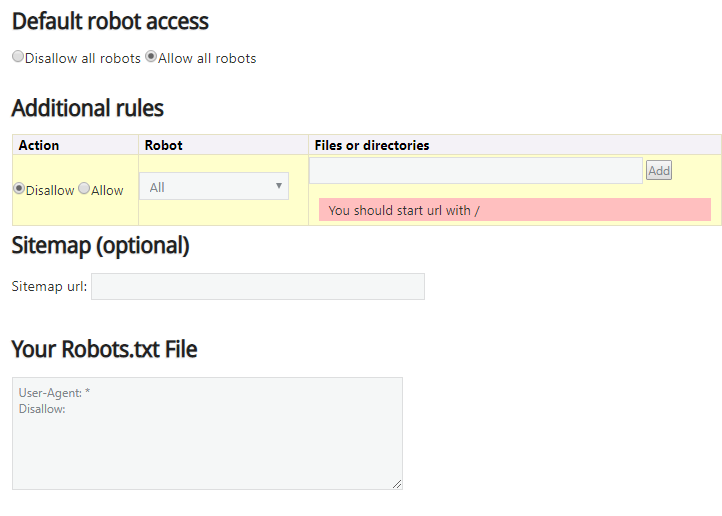Screen dimensions: 722x516
Task: Choose Disallow in the Additional rules Action column
Action: (x=19, y=189)
